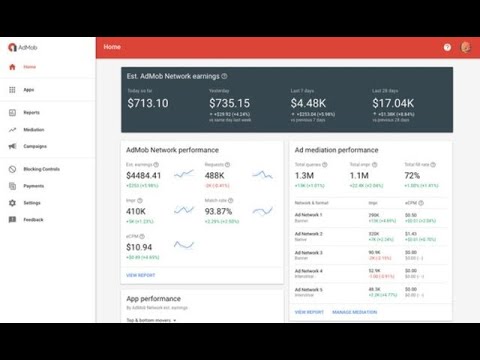Click the AdMob logo

click(23, 47)
